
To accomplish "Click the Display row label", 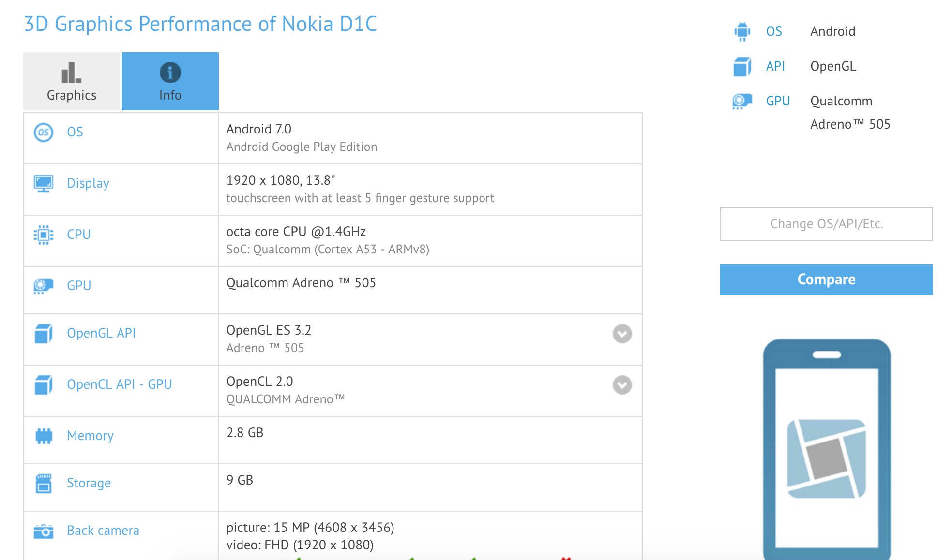I will click(88, 183).
